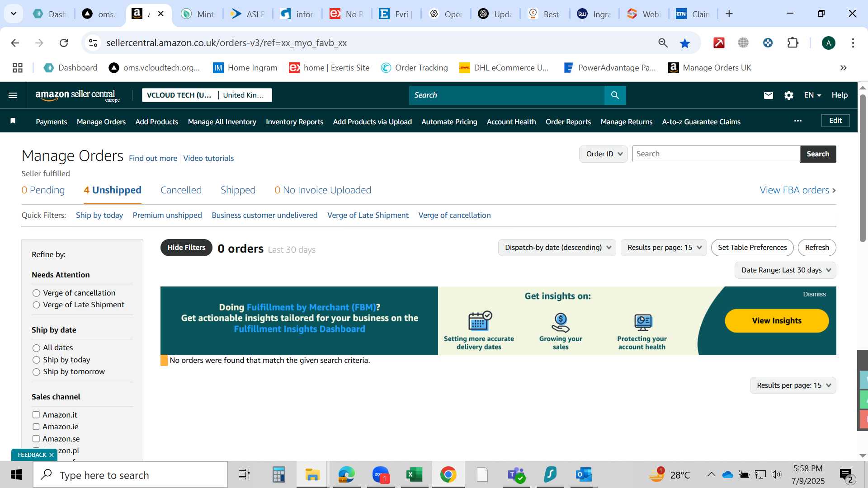This screenshot has height=488, width=868.
Task: Open the bookmarks apps grid icon
Action: (18, 68)
